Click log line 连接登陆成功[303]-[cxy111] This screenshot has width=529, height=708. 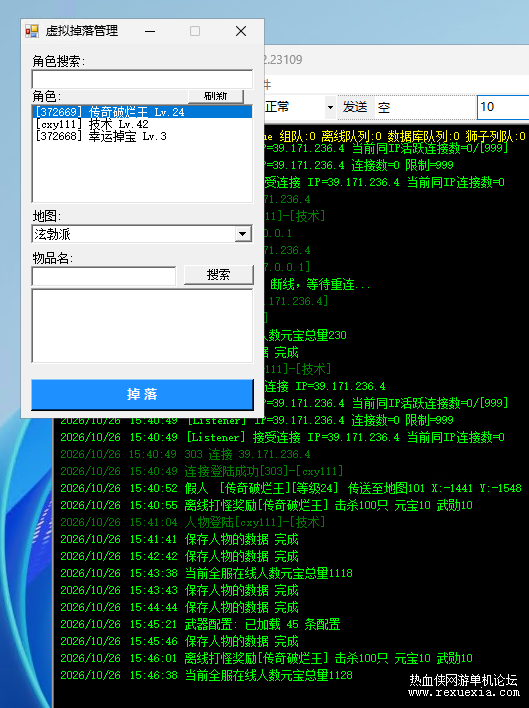[201, 471]
